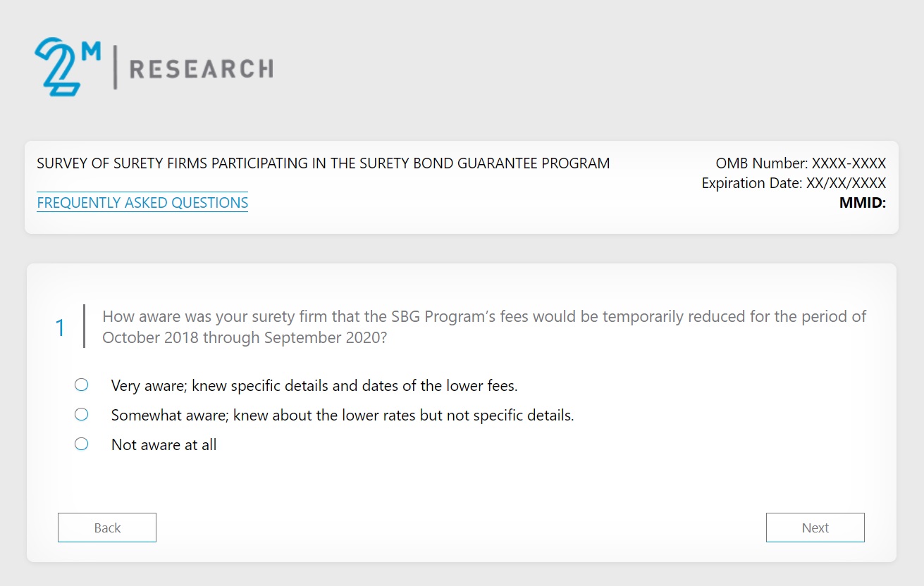Click the Expiration Date text
924x586 pixels.
(x=794, y=183)
